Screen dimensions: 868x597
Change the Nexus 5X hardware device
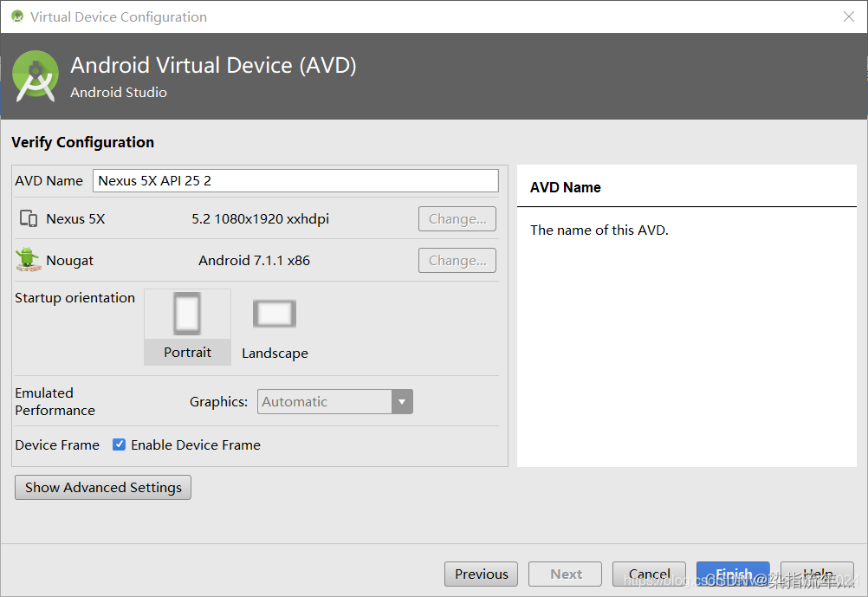tap(457, 218)
